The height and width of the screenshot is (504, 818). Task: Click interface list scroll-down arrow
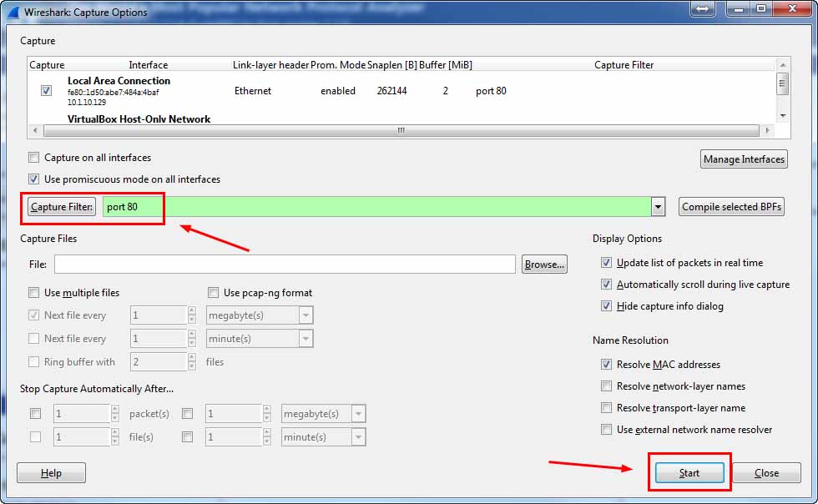point(783,115)
